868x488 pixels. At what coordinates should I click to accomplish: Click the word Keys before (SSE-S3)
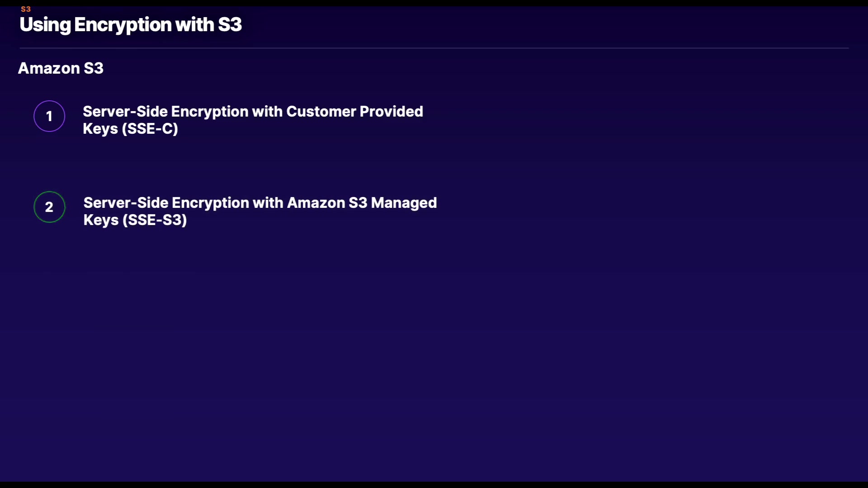click(101, 220)
